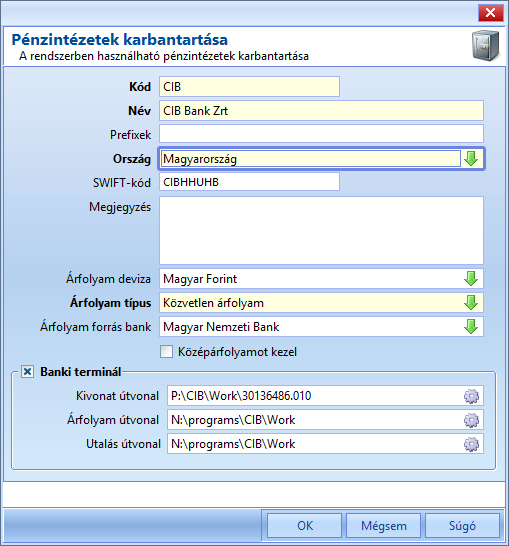509x546 pixels.
Task: Focus the Név field CIB Bank Zrt
Action: pos(321,111)
